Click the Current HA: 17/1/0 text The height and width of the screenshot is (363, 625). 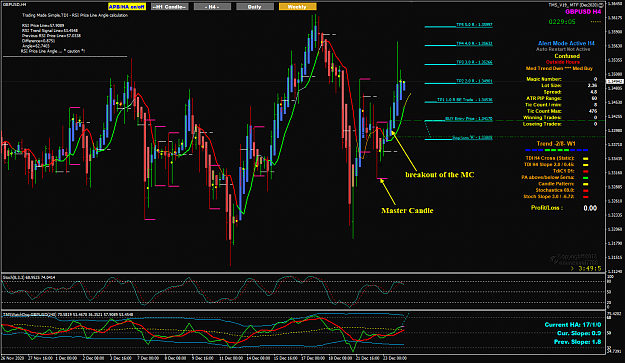coord(572,325)
